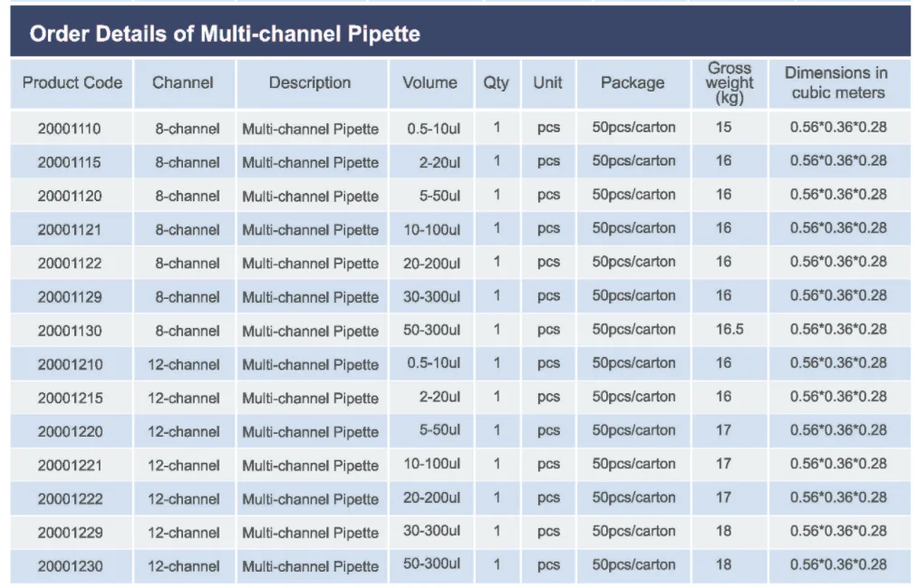The image size is (918, 588).
Task: Select the Unit column header
Action: 547,83
